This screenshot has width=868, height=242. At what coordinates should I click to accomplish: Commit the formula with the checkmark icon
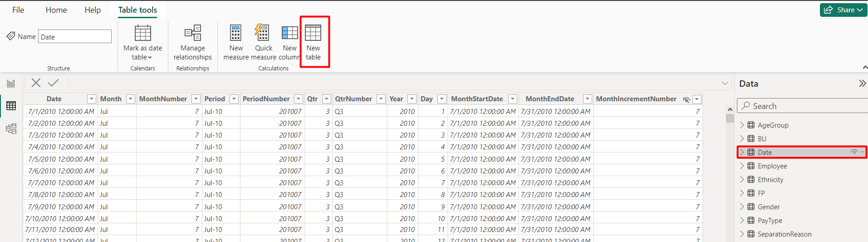[54, 83]
